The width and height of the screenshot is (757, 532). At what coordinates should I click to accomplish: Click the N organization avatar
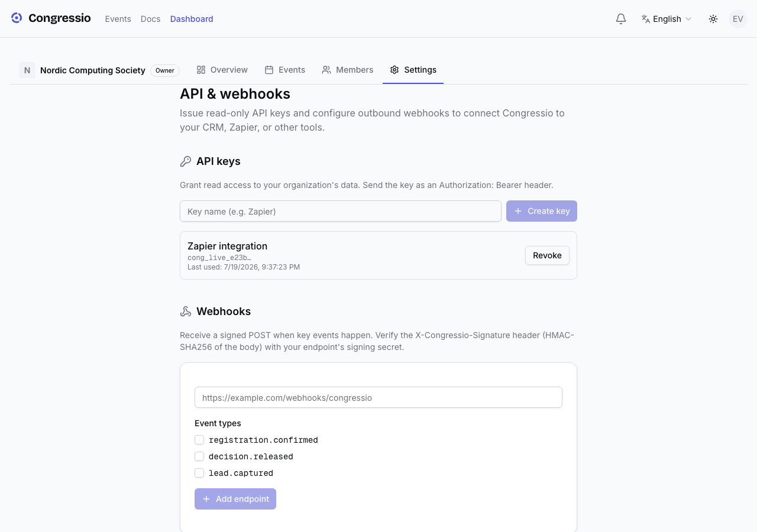pyautogui.click(x=27, y=70)
